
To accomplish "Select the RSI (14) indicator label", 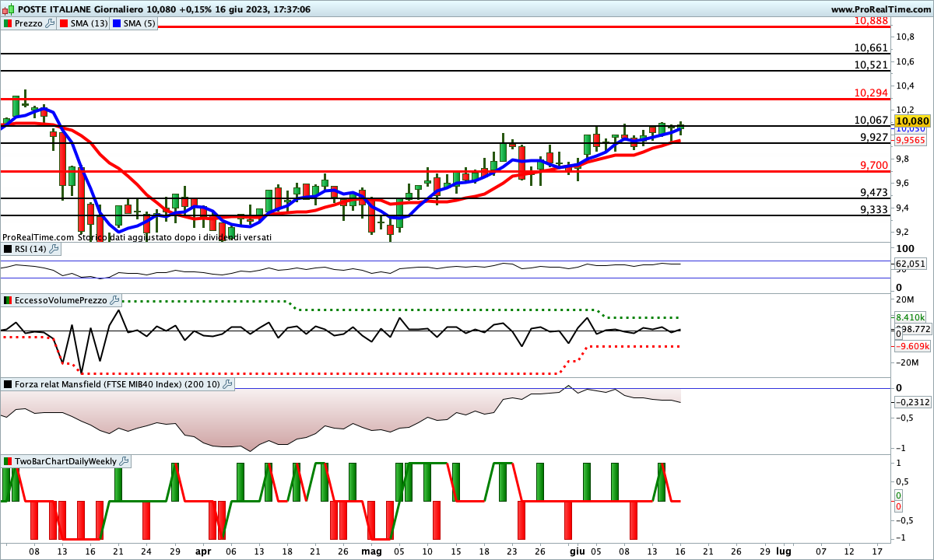I will [30, 249].
